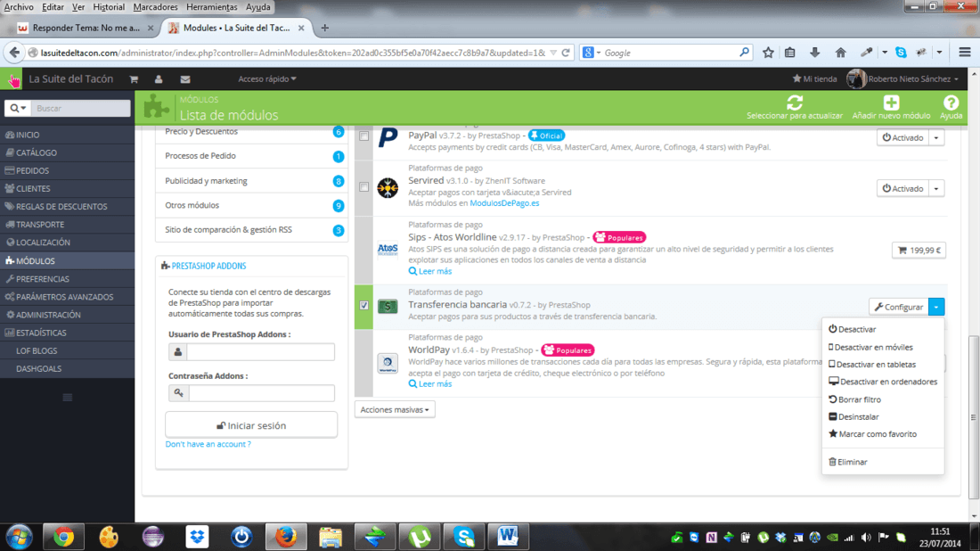980x551 pixels.
Task: Open the URL history dropdown arrow
Action: click(x=553, y=53)
